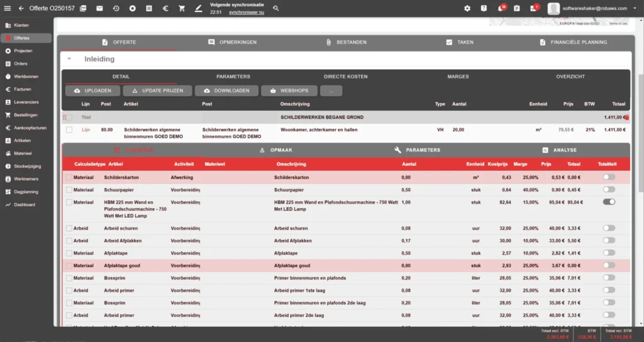Viewport: 644px width, 342px height.
Task: Open notifications bell icon
Action: tap(501, 8)
